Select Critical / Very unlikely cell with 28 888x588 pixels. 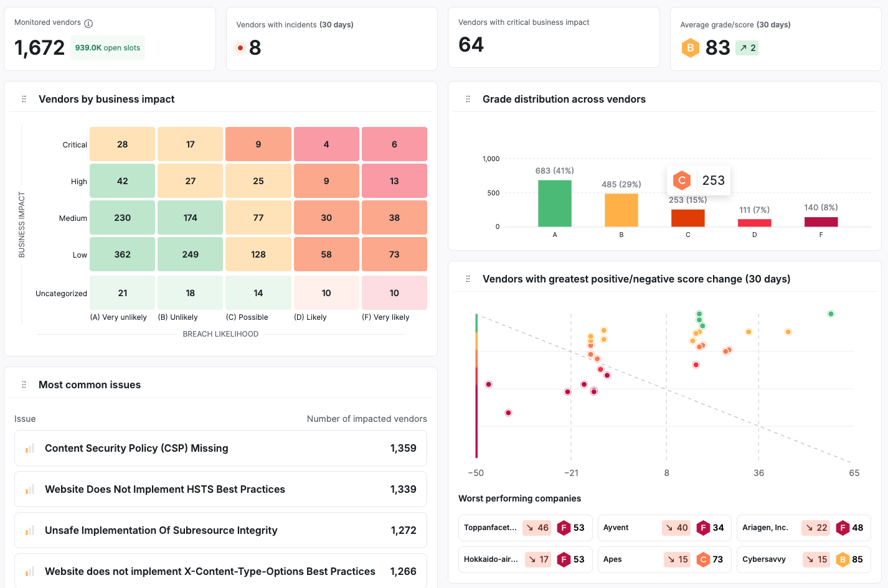click(x=122, y=144)
